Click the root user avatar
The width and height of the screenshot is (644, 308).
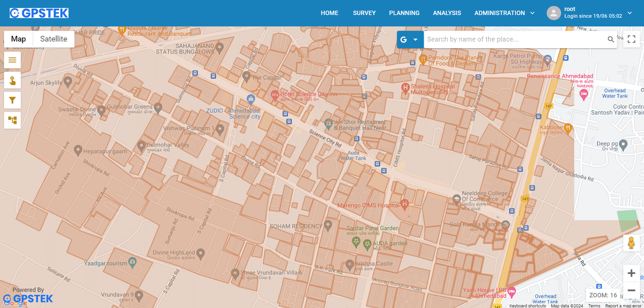(x=554, y=13)
